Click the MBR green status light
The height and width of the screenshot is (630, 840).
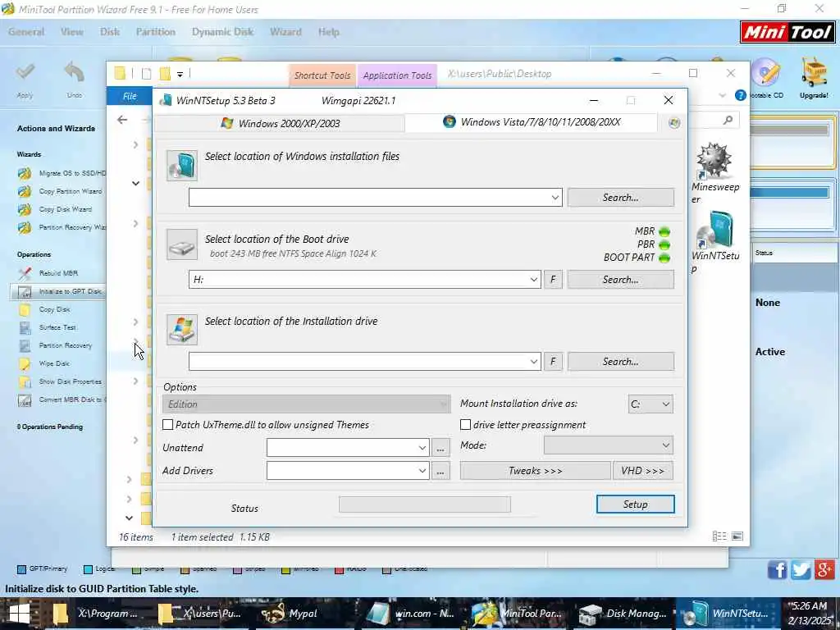tap(664, 231)
